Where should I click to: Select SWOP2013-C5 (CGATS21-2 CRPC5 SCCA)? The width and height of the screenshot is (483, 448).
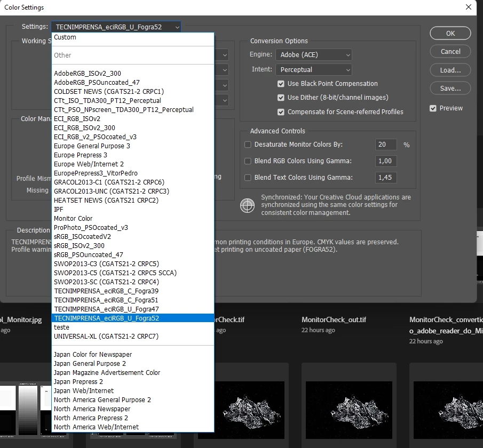click(x=133, y=273)
